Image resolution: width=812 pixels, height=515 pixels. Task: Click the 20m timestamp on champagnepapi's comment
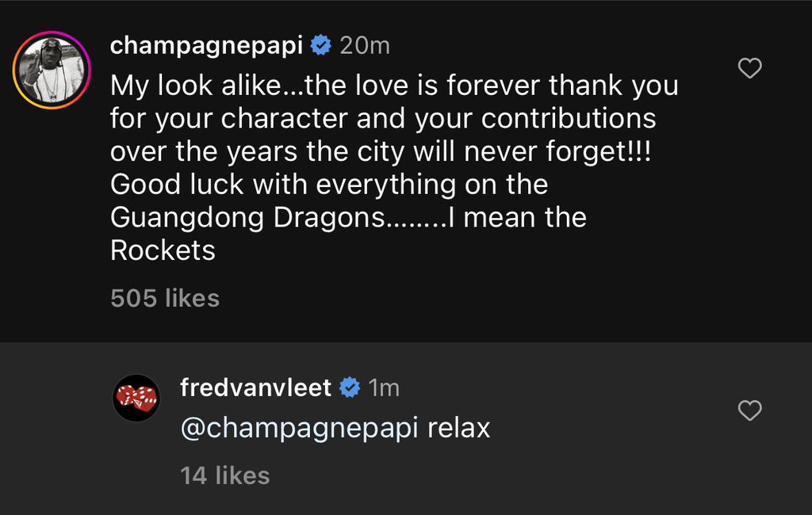[x=364, y=45]
